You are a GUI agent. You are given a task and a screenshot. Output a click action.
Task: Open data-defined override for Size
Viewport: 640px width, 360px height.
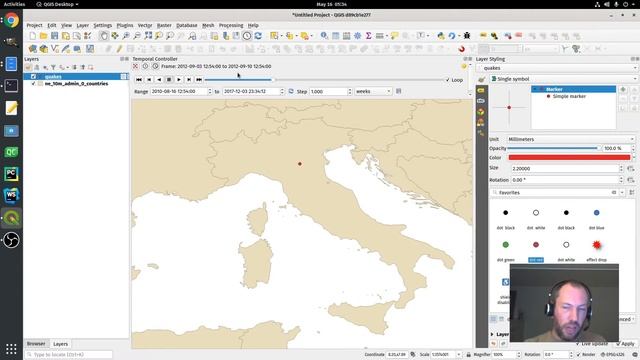630,169
